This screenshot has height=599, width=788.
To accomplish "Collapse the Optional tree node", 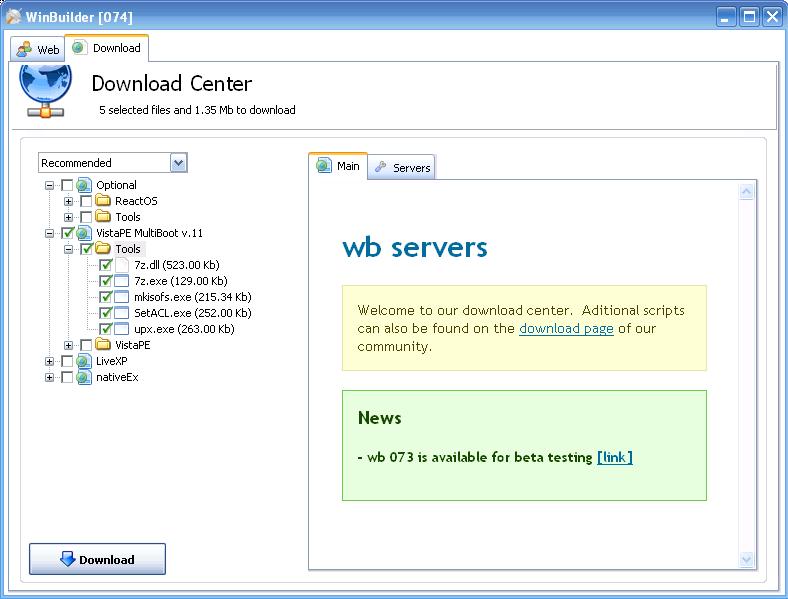I will pyautogui.click(x=49, y=185).
